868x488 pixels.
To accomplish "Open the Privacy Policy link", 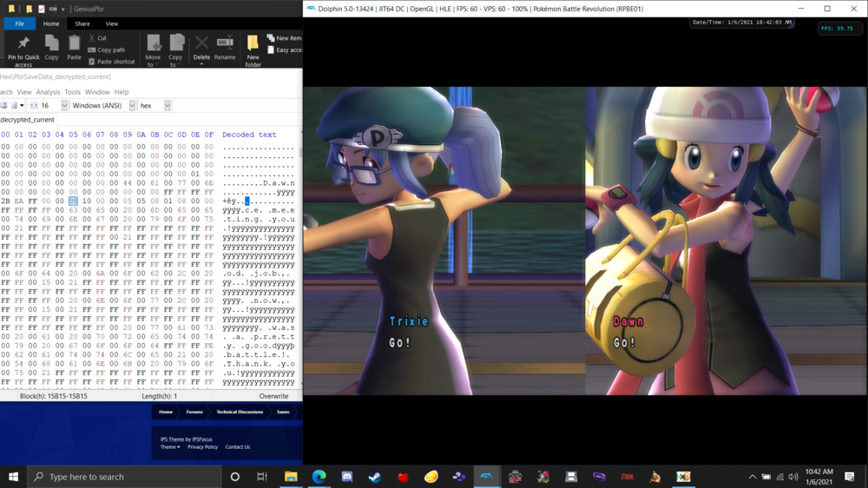I will point(202,447).
